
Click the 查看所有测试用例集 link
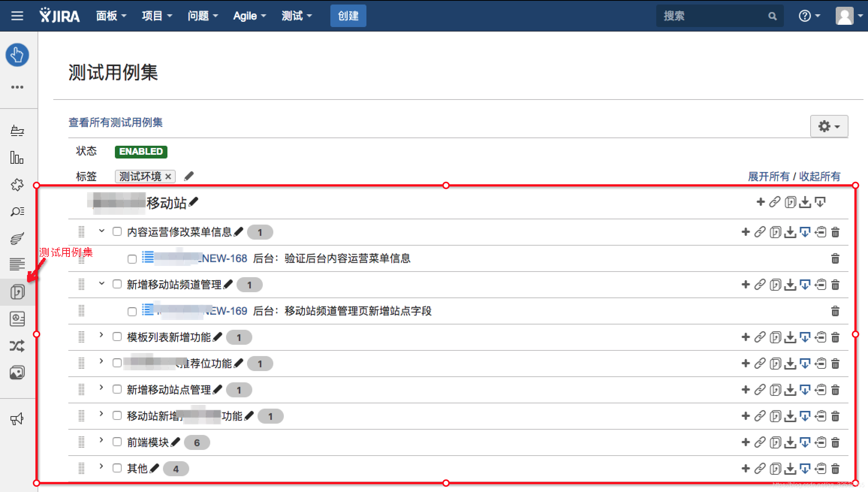[x=115, y=122]
